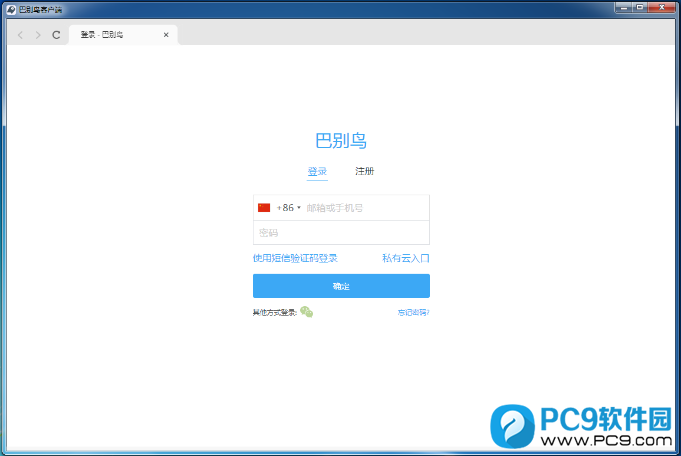
Task: Click the China flag icon
Action: point(264,208)
